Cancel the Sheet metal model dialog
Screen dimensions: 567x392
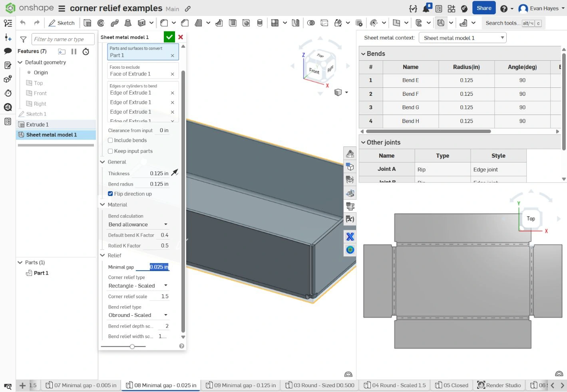point(181,37)
